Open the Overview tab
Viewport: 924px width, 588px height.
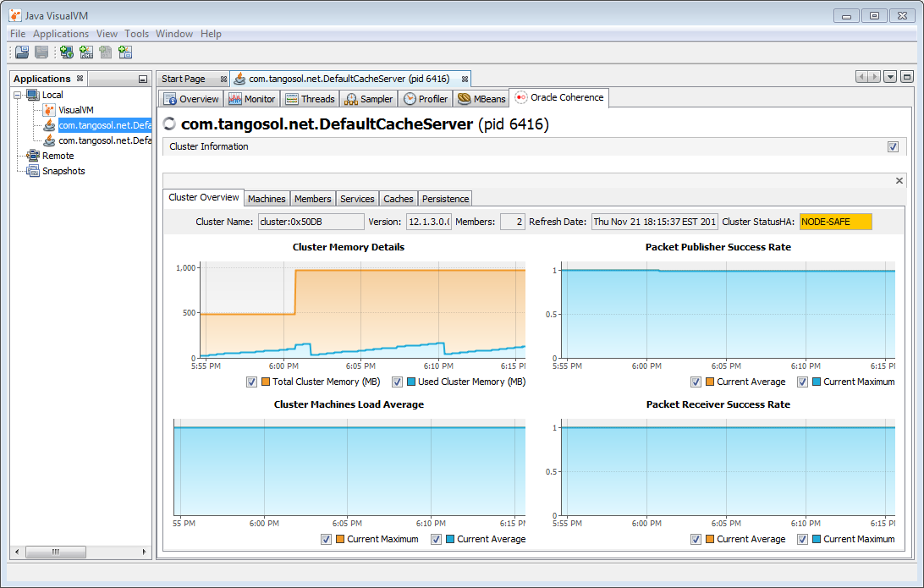pyautogui.click(x=191, y=99)
